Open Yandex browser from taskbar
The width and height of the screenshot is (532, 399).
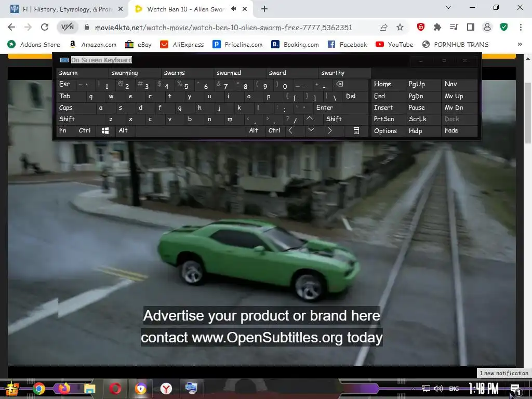point(166,389)
